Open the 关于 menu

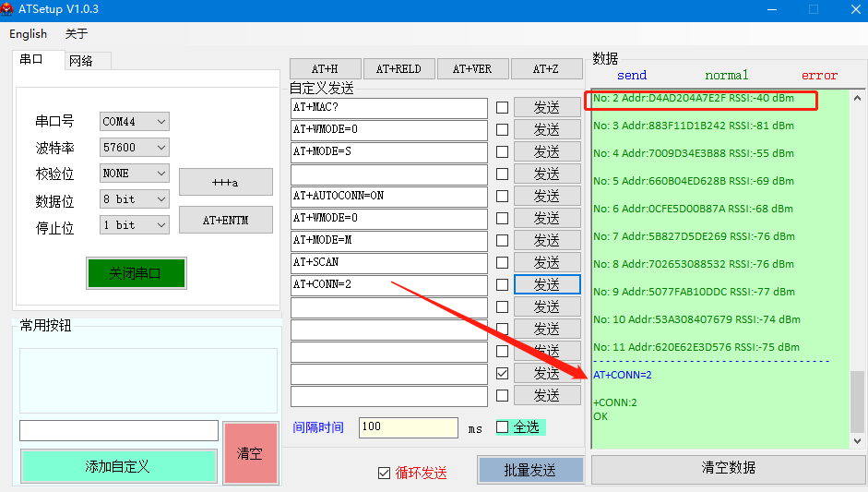(x=77, y=34)
